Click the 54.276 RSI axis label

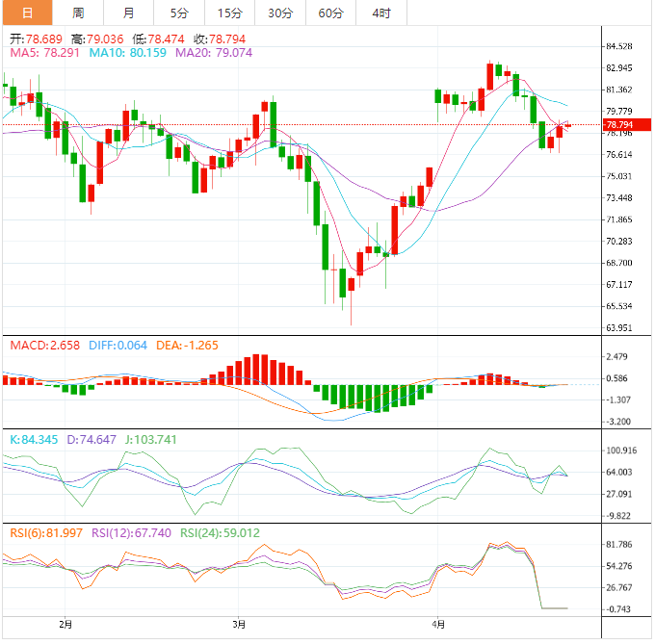[x=619, y=566]
